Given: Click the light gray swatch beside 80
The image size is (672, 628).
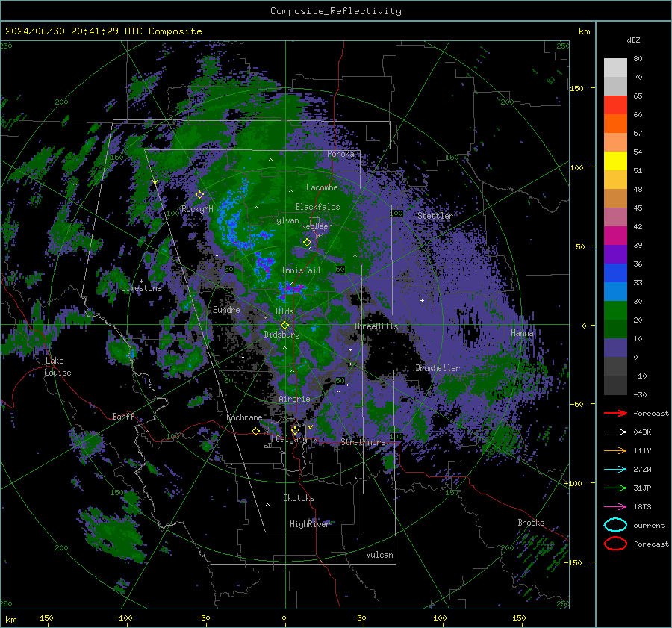Looking at the screenshot, I should [x=615, y=68].
